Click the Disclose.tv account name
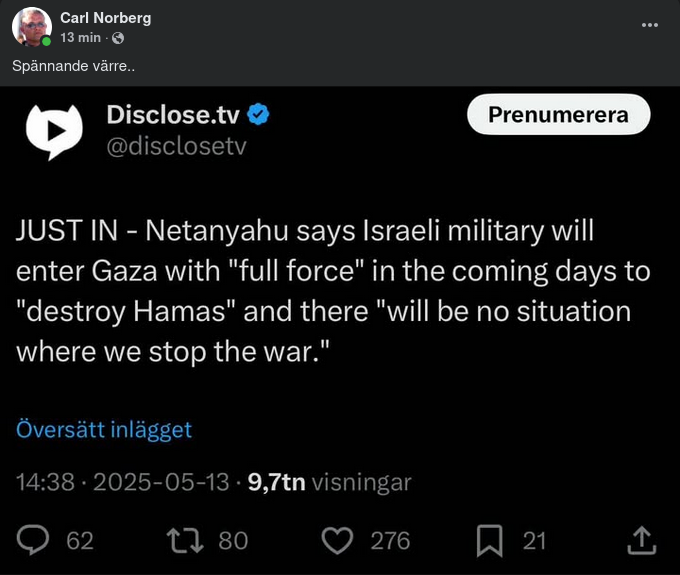 (173, 115)
